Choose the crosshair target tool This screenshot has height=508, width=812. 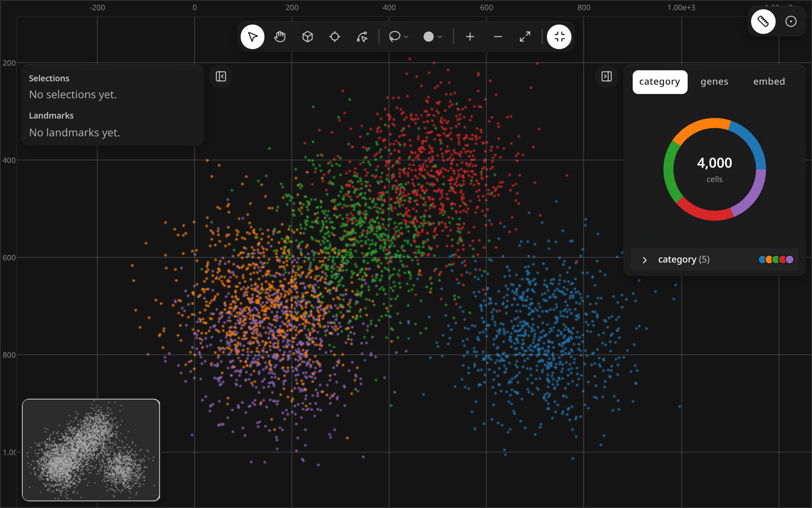tap(335, 37)
